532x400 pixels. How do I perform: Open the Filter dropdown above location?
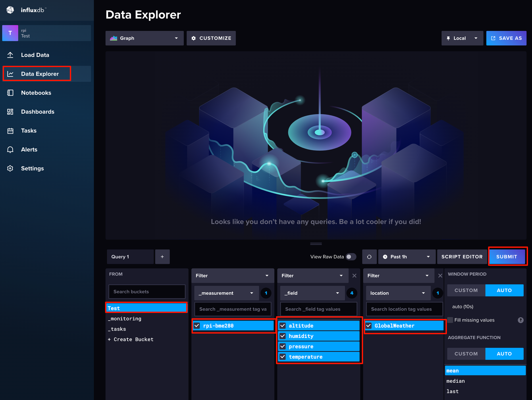pos(398,276)
